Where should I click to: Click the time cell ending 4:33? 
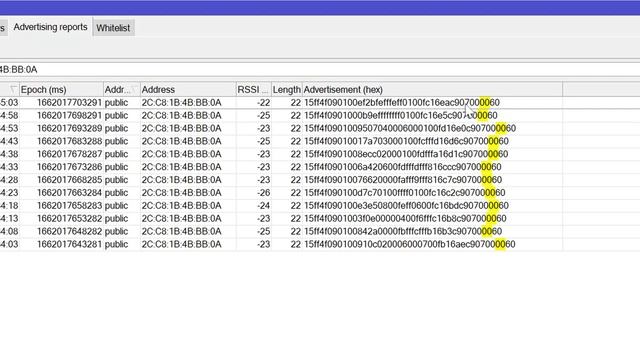pyautogui.click(x=9, y=167)
